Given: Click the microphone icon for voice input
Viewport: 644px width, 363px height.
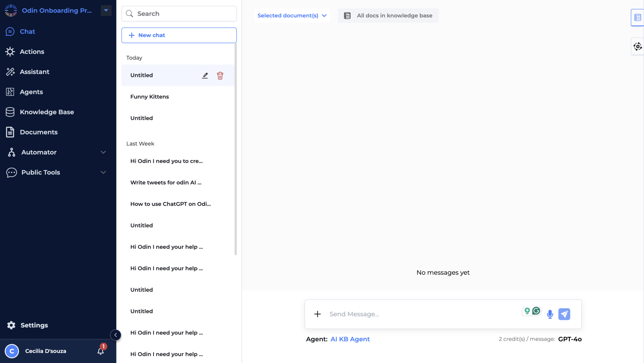Looking at the screenshot, I should tap(550, 314).
